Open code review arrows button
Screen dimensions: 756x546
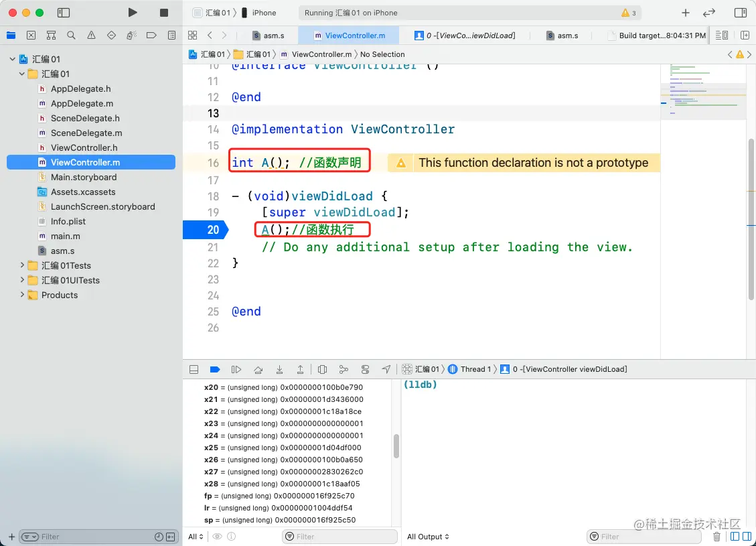(708, 13)
